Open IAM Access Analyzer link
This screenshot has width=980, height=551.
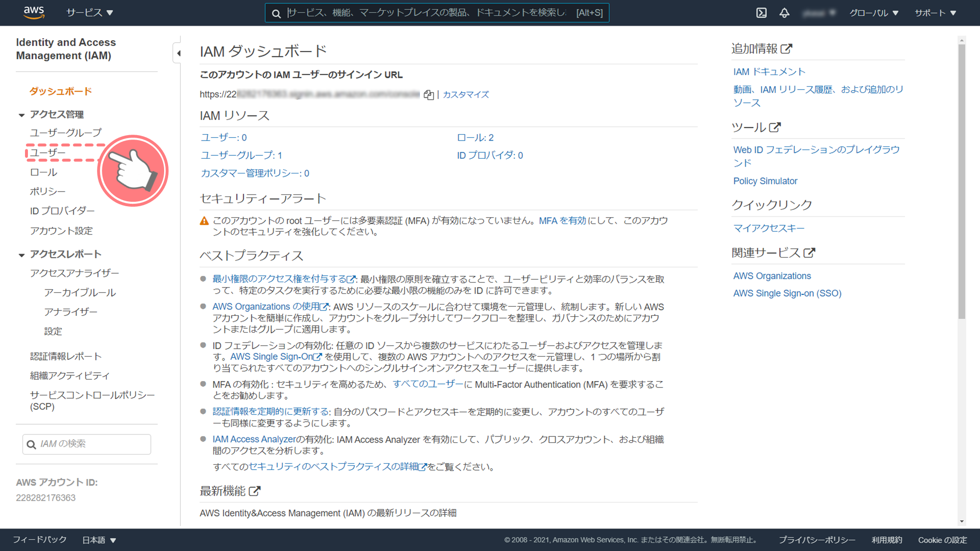254,440
